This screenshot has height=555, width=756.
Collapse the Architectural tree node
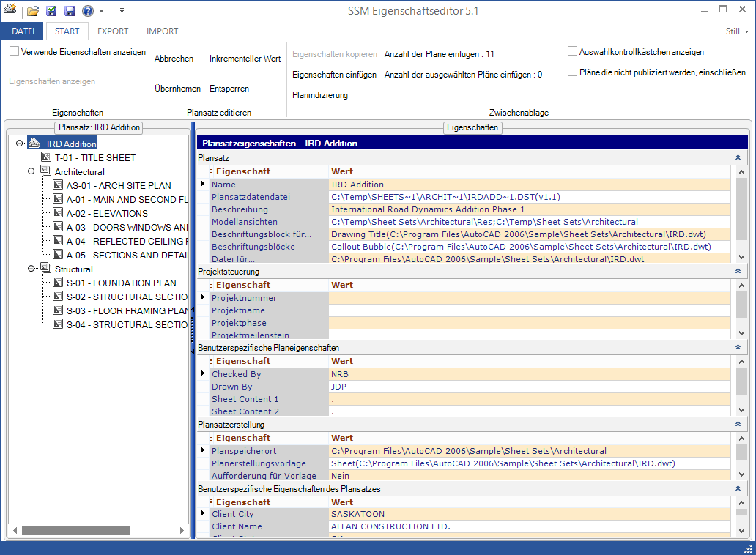click(x=31, y=171)
